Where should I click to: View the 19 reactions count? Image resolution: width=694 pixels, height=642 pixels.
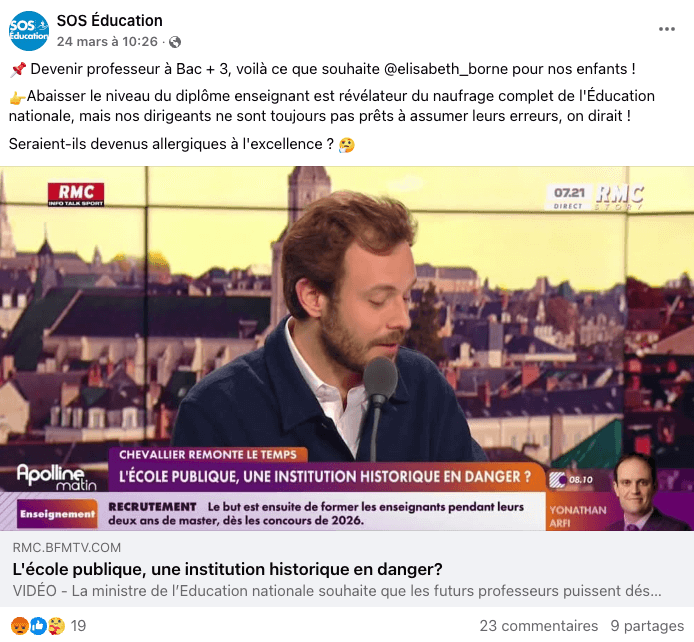tap(78, 626)
